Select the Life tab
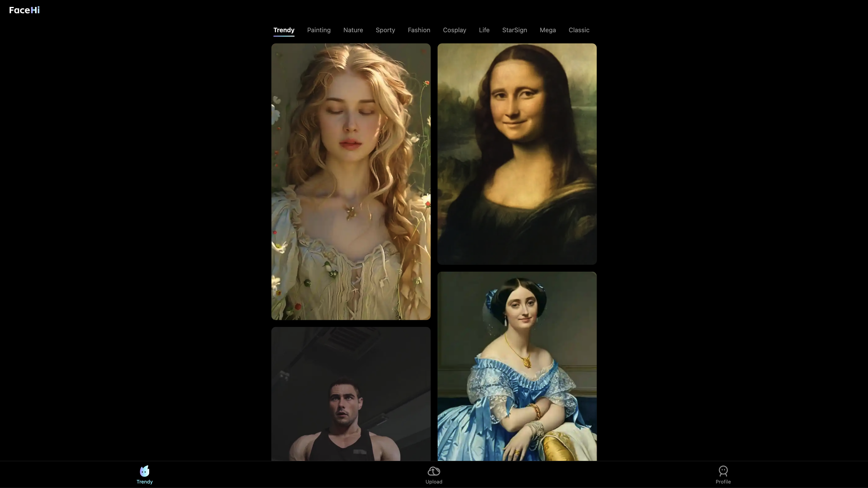This screenshot has height=488, width=868. coord(484,30)
